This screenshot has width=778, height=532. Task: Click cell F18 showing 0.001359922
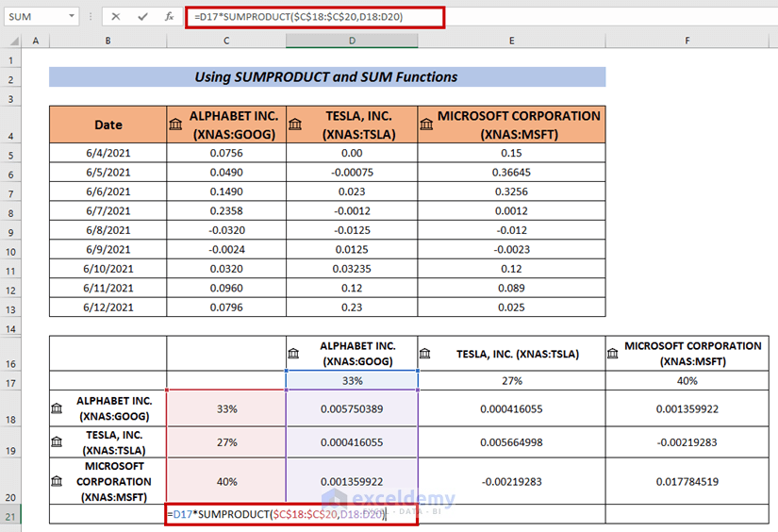coord(687,409)
